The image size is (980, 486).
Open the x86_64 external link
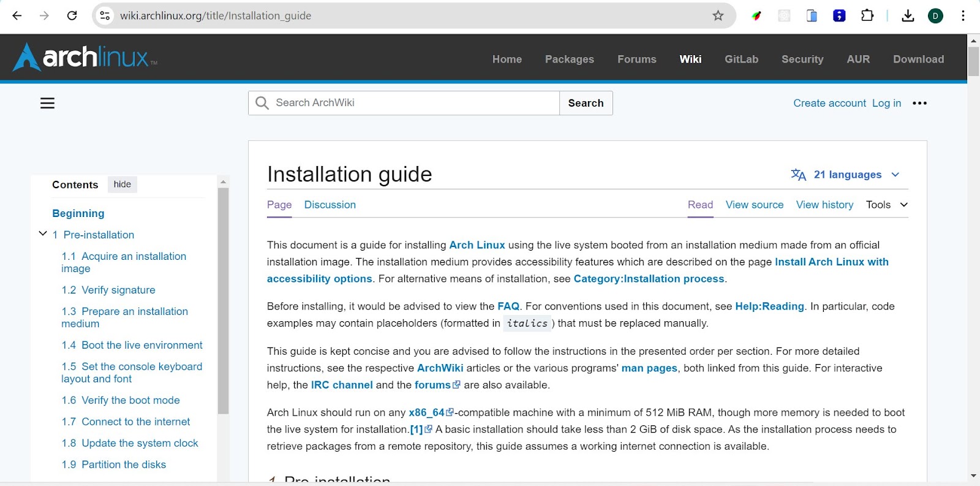[431, 412]
